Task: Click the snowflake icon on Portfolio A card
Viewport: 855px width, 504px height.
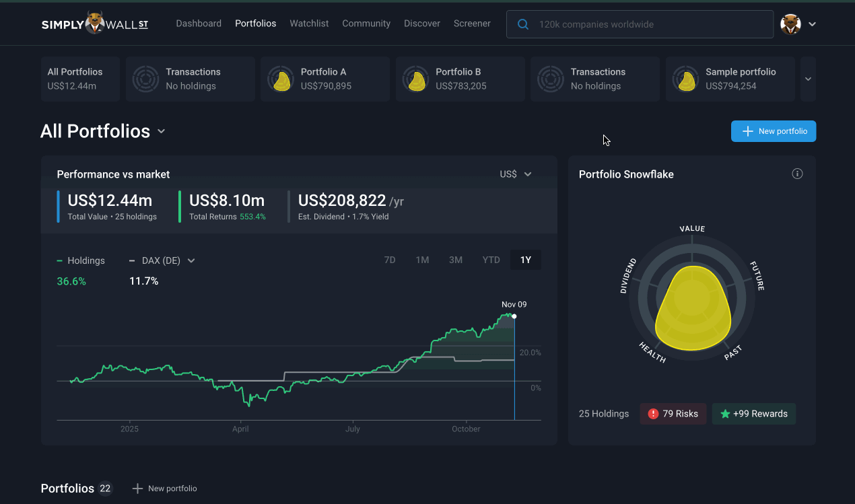Action: coord(281,79)
